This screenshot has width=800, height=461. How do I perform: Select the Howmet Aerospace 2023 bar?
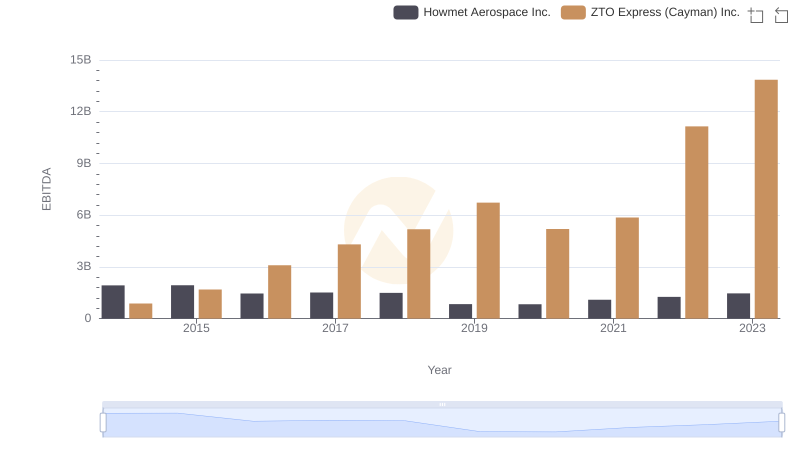point(738,306)
